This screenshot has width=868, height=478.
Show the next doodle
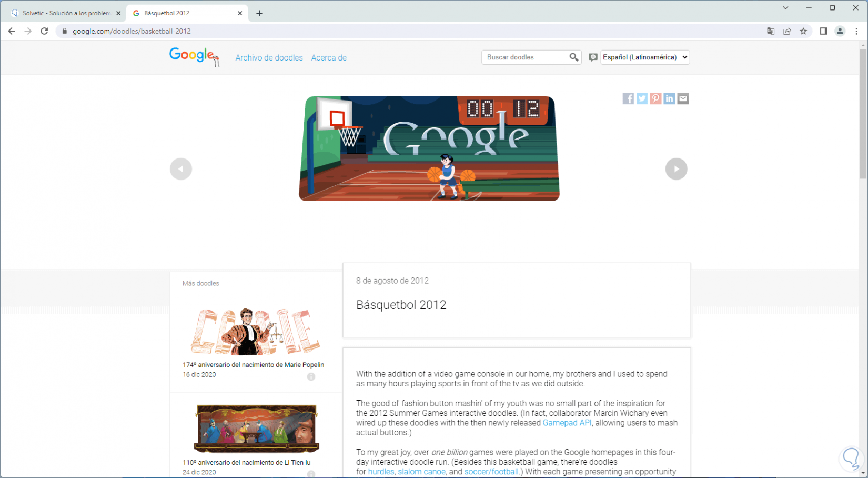click(x=677, y=169)
